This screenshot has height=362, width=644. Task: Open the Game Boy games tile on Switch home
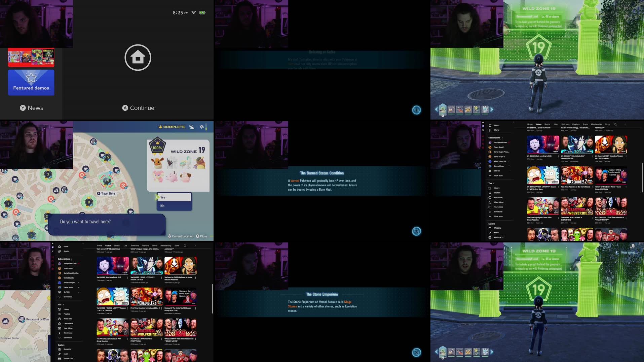point(31,57)
